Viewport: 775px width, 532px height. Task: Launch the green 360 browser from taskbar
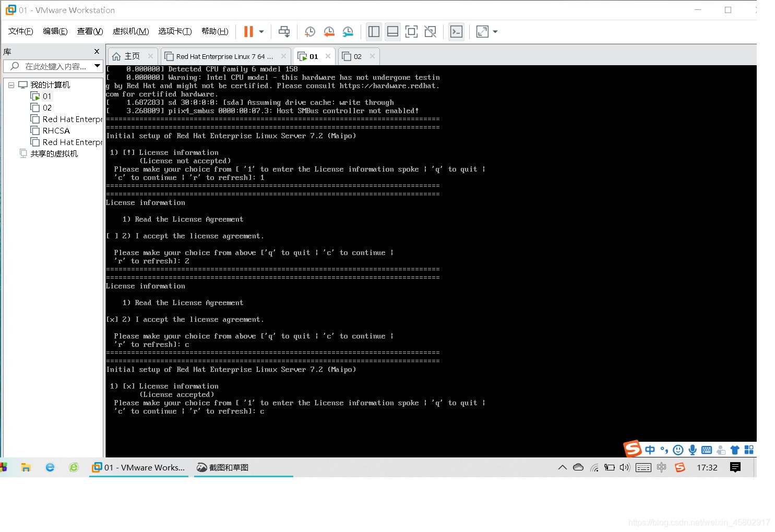74,467
